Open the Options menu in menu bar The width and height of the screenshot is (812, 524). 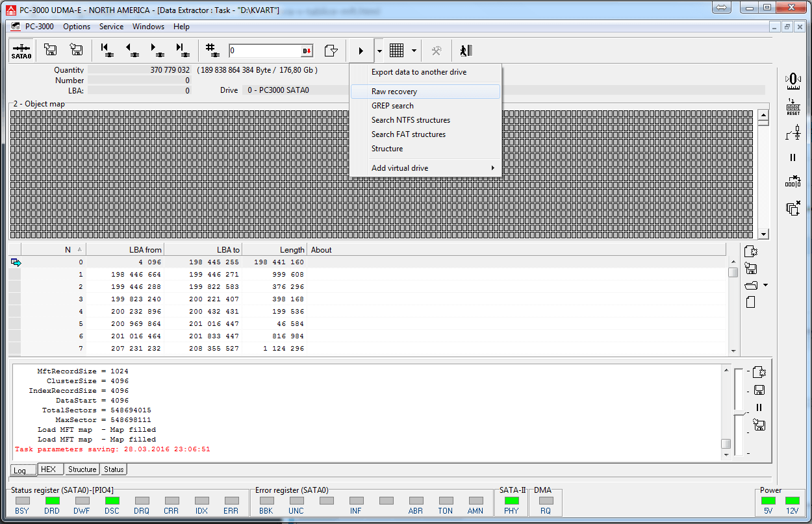click(77, 27)
